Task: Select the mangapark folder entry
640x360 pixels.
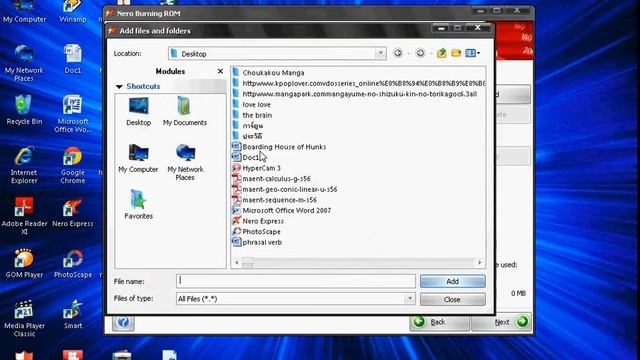Action: pyautogui.click(x=354, y=94)
